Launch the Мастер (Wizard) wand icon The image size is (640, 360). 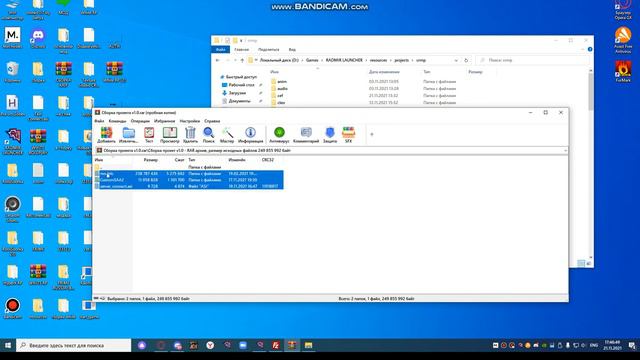pyautogui.click(x=227, y=135)
